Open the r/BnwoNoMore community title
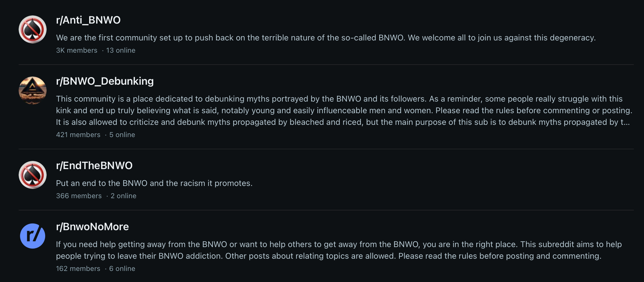644x282 pixels. point(92,227)
